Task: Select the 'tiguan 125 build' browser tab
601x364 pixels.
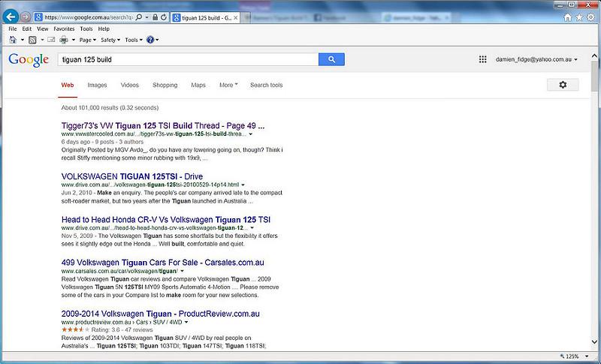Action: pos(205,17)
